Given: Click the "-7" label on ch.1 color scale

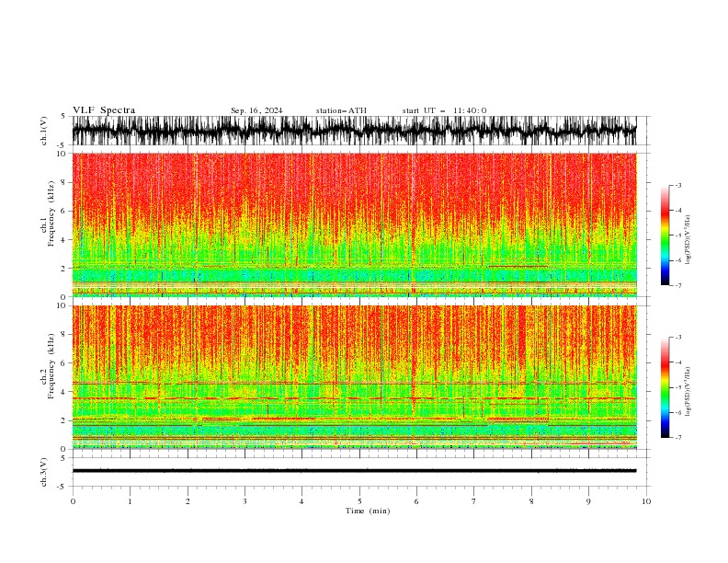Looking at the screenshot, I should click(678, 285).
